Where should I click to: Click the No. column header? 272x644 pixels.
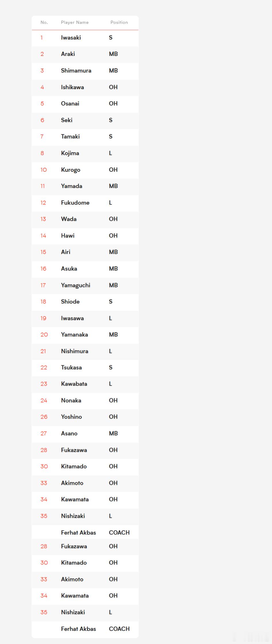(44, 22)
